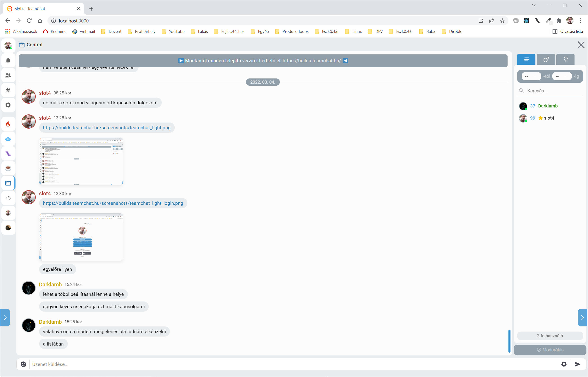This screenshot has height=377, width=588.
Task: Expand the left side panel arrow
Action: (x=5, y=317)
